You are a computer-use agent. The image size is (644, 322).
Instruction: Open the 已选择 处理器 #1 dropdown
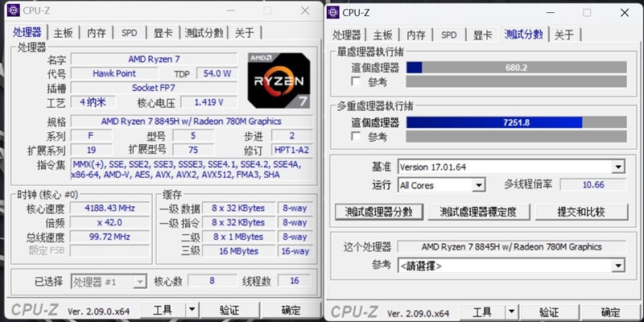(x=109, y=282)
